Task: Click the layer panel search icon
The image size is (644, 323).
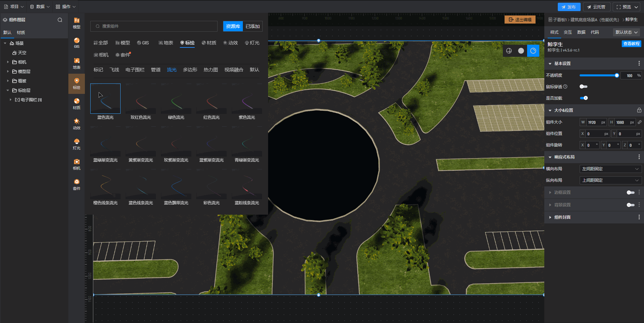Action: [60, 20]
